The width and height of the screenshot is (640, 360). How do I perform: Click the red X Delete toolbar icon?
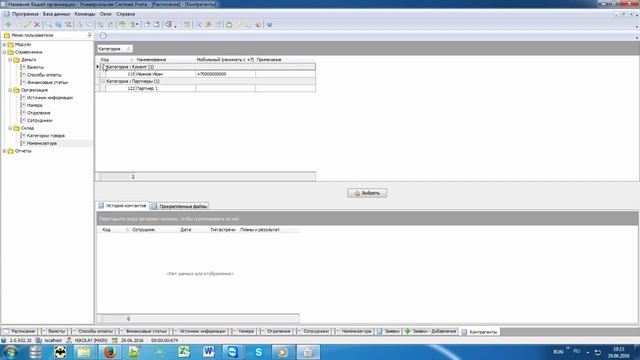point(37,24)
